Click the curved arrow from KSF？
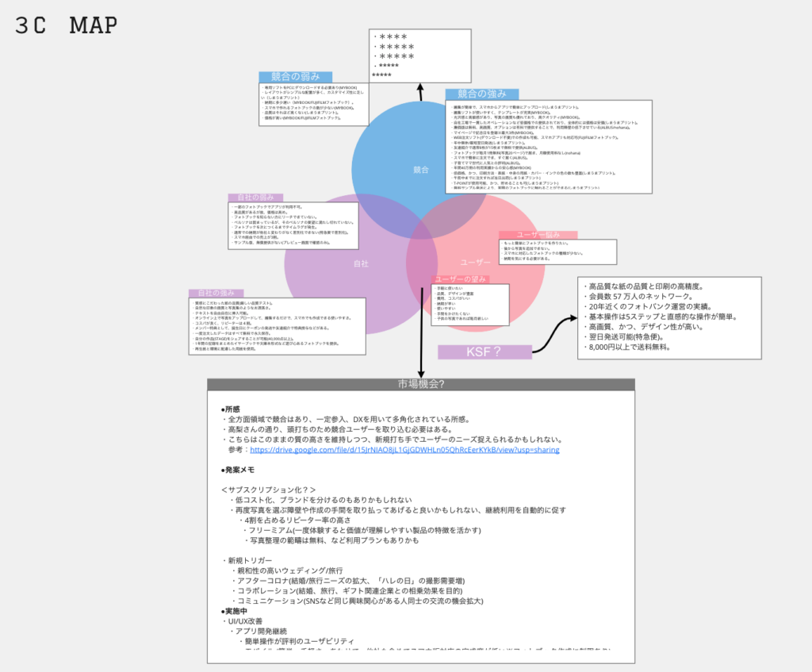The image size is (812, 672). coord(554,334)
